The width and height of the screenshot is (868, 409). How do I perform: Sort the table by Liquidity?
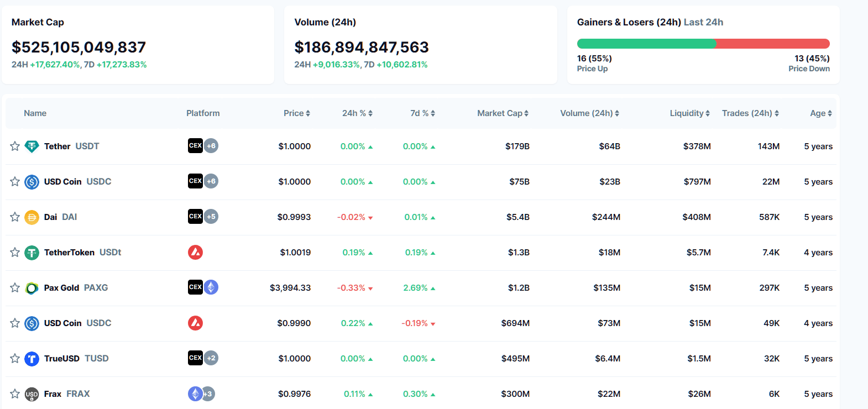690,113
